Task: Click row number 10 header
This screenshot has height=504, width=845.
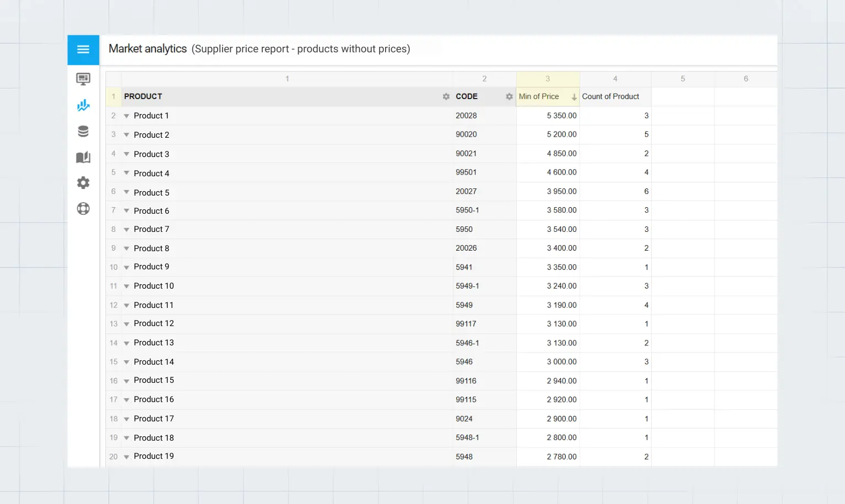Action: click(x=113, y=267)
